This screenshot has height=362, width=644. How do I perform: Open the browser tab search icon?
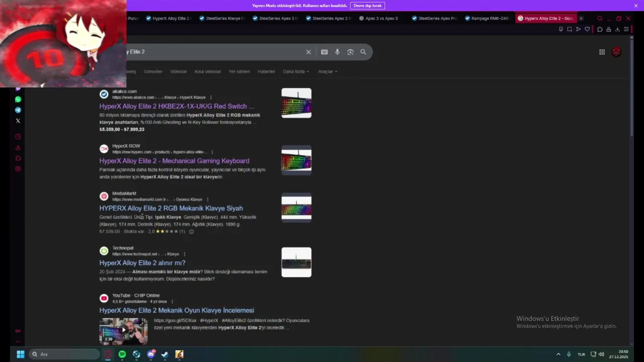[x=600, y=19]
